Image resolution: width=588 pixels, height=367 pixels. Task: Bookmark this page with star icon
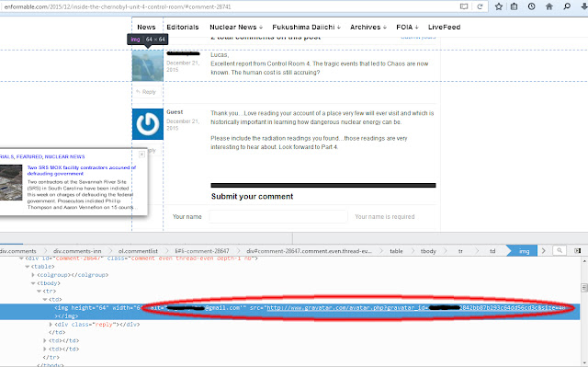498,6
